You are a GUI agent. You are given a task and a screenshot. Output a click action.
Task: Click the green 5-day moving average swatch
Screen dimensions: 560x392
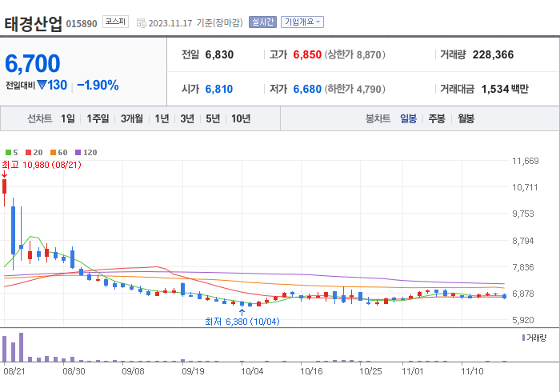coord(8,153)
